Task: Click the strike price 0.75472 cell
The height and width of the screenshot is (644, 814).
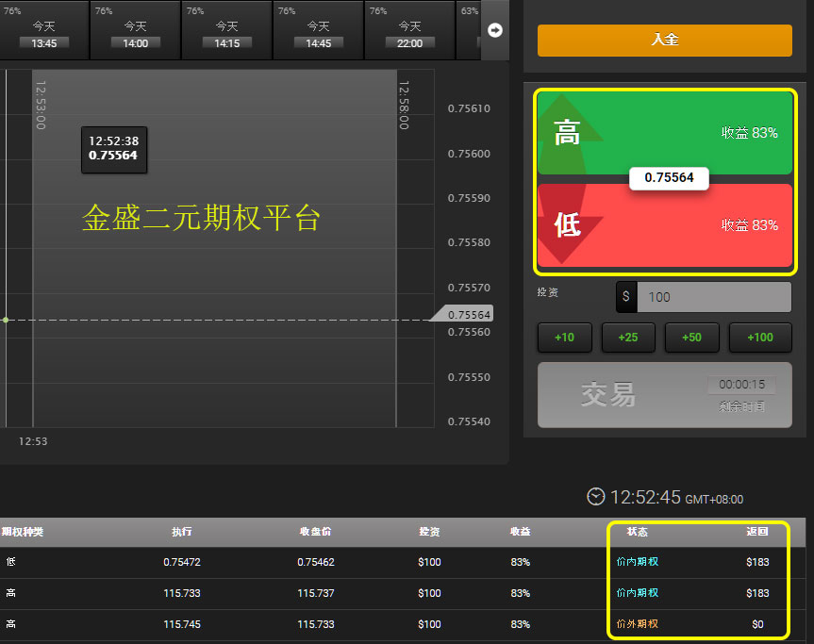Action: click(x=182, y=562)
